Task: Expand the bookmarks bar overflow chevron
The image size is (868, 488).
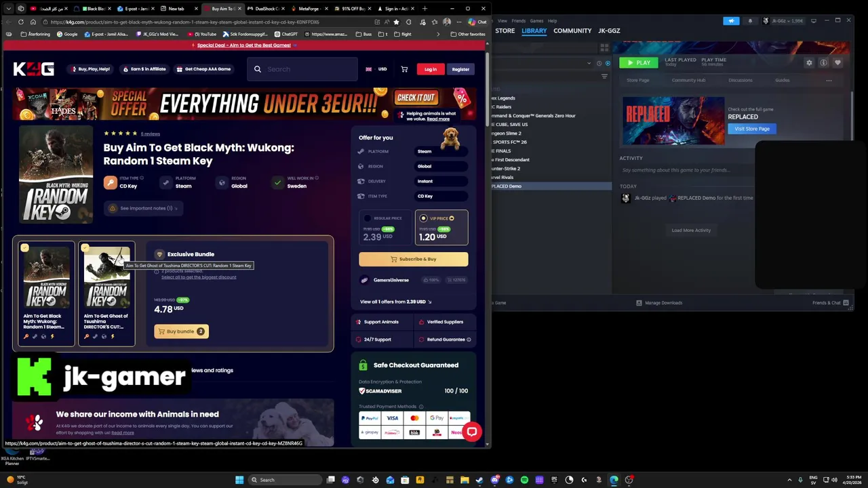Action: point(438,34)
